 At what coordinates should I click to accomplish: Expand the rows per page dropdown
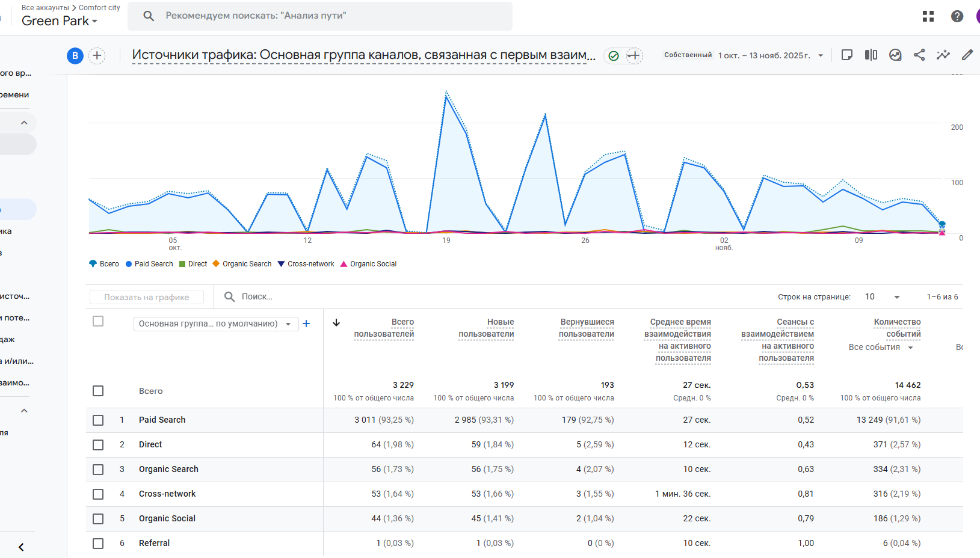[x=883, y=297]
